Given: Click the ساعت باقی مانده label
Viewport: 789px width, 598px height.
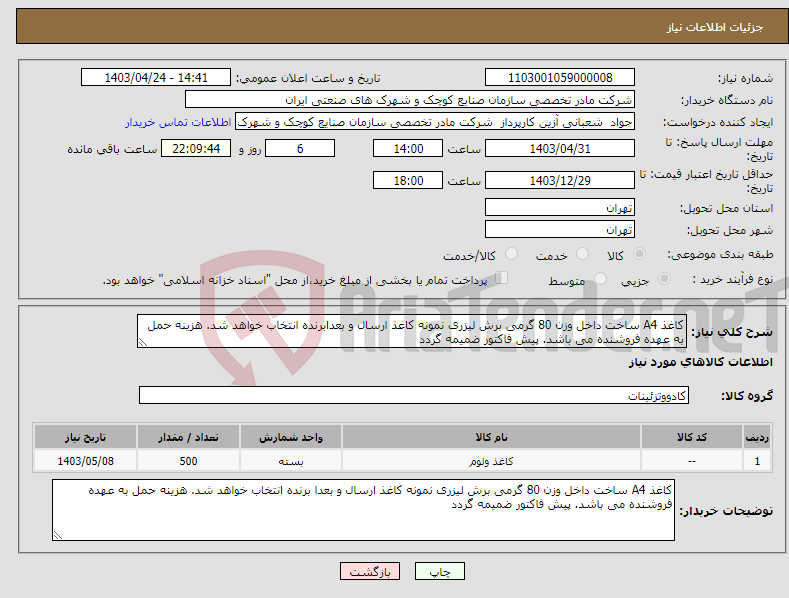Looking at the screenshot, I should click(x=112, y=150).
